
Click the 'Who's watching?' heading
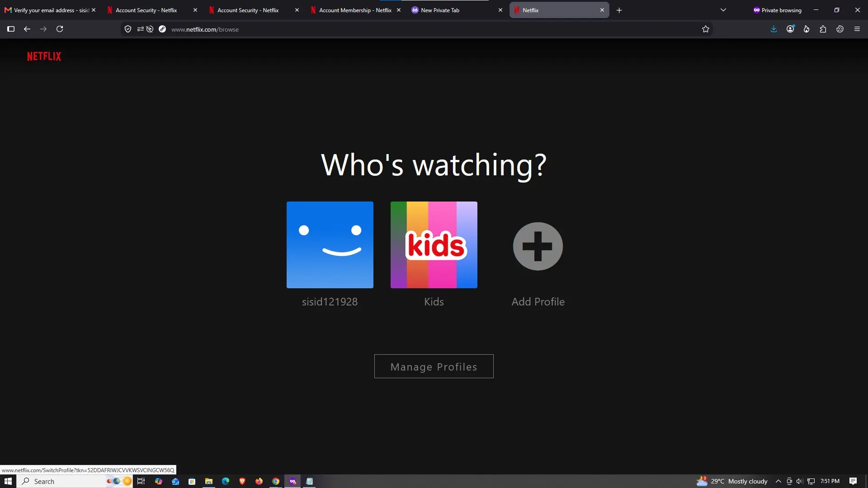[x=434, y=165]
